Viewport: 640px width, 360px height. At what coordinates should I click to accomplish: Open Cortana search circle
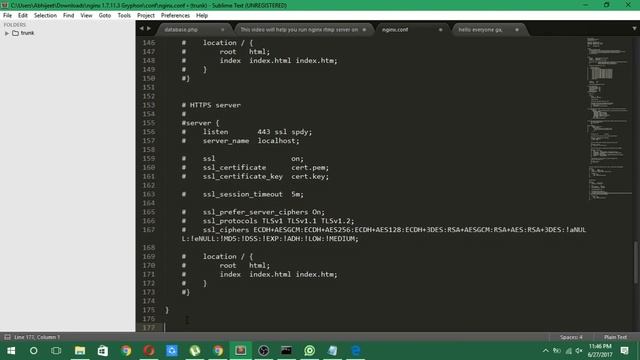[x=33, y=351]
